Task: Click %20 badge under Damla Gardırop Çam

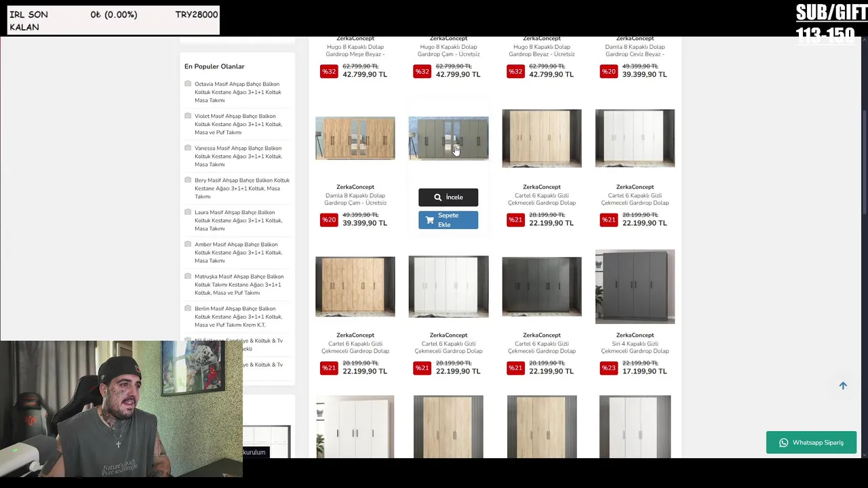Action: click(x=329, y=219)
